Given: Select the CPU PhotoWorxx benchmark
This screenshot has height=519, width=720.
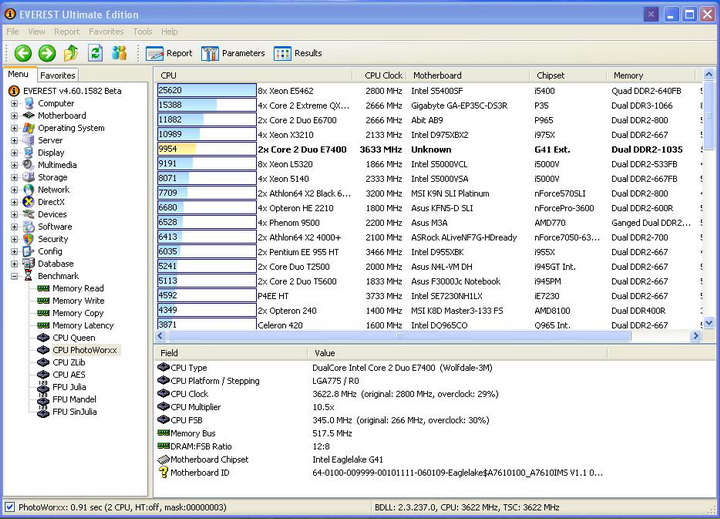Looking at the screenshot, I should 84,350.
